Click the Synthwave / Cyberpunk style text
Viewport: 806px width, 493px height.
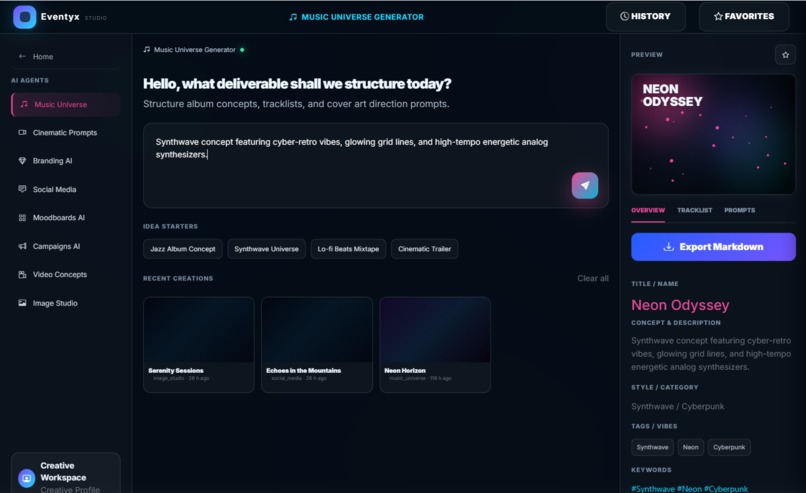[677, 406]
